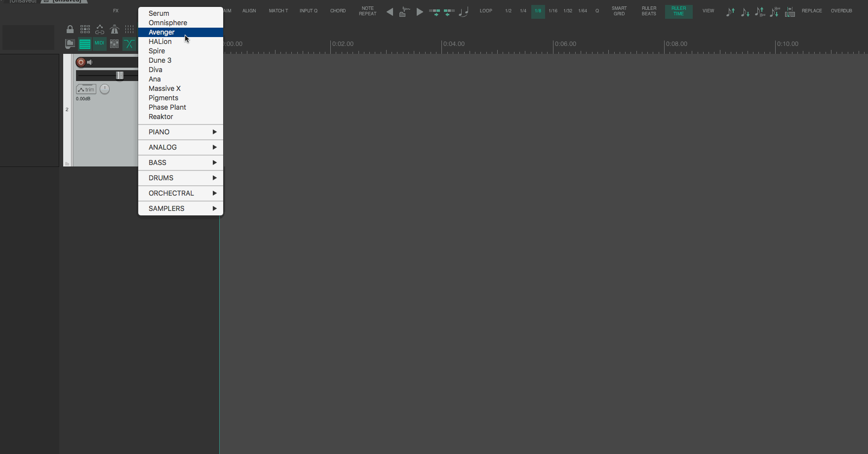Click the note octave up (8va) icon
The height and width of the screenshot is (454, 868).
tap(760, 12)
